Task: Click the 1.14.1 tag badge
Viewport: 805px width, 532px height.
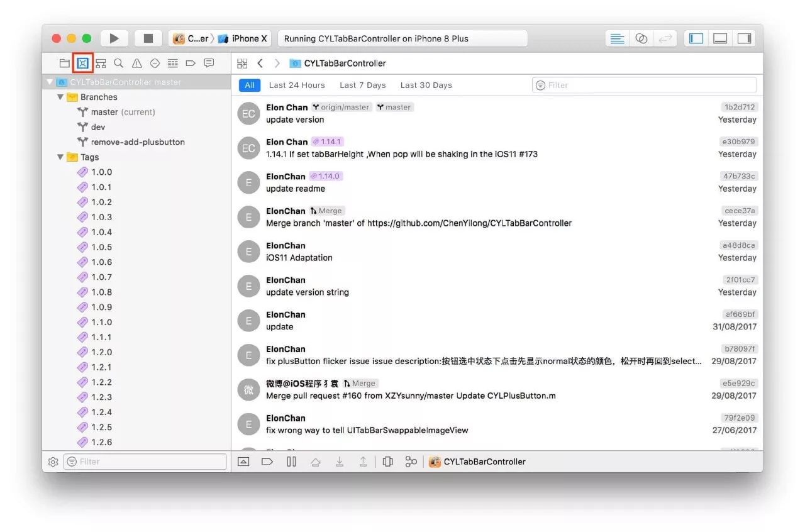Action: (328, 141)
